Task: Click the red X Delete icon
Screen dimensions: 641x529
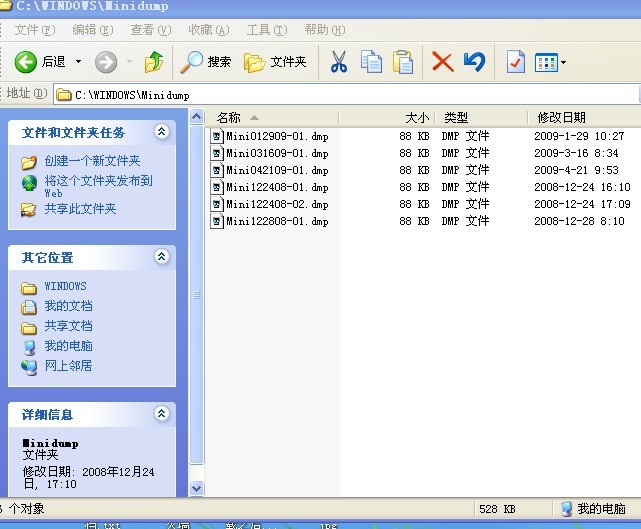Action: (443, 62)
